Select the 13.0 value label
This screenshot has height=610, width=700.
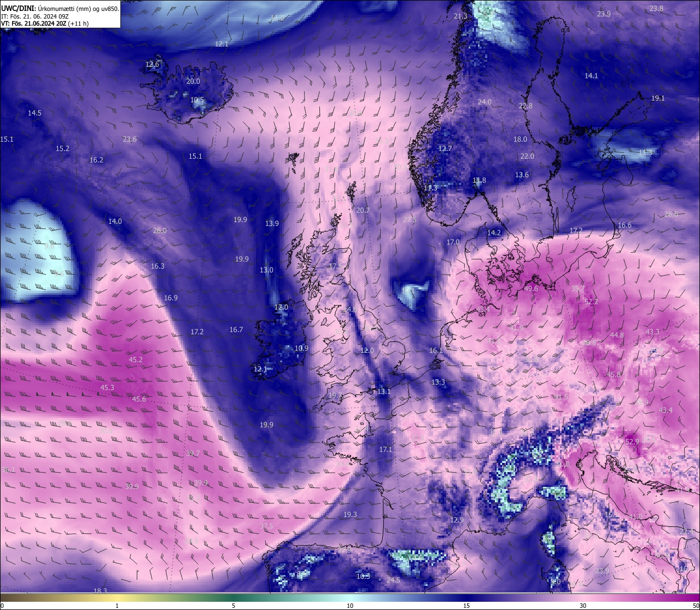[266, 270]
